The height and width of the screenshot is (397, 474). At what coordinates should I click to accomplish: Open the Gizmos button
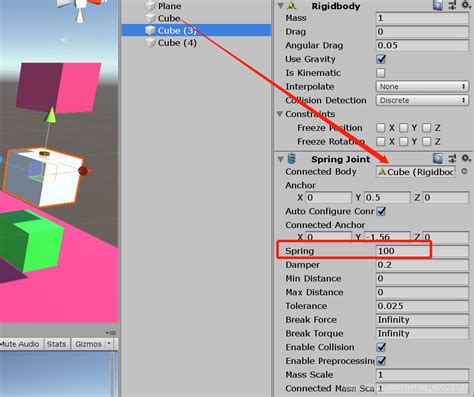tap(89, 344)
